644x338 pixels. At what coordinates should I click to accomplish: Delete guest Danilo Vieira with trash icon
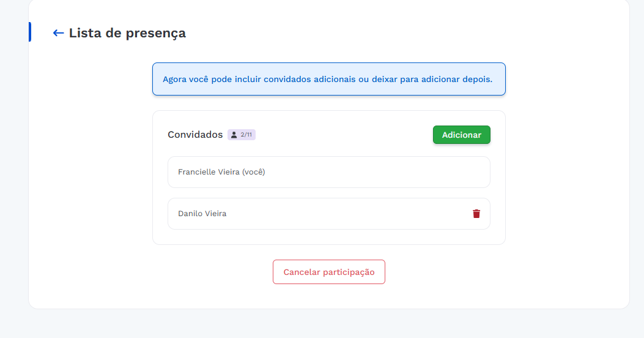(x=476, y=214)
